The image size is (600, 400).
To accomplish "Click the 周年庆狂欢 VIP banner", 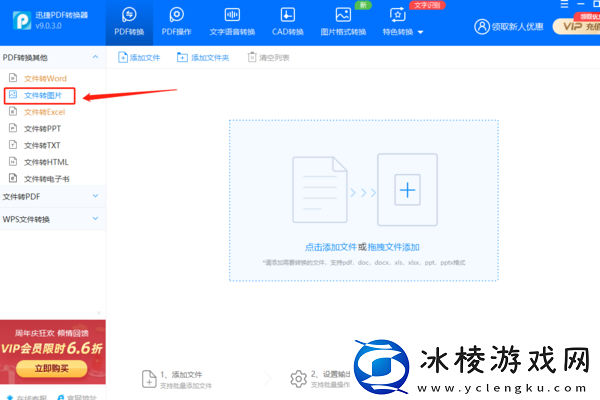I will point(53,352).
